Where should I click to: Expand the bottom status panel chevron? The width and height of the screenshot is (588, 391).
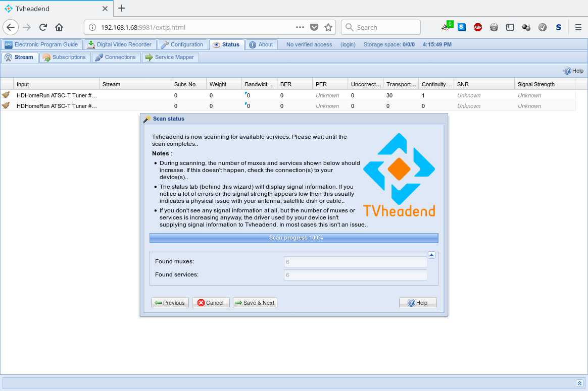pyautogui.click(x=579, y=383)
